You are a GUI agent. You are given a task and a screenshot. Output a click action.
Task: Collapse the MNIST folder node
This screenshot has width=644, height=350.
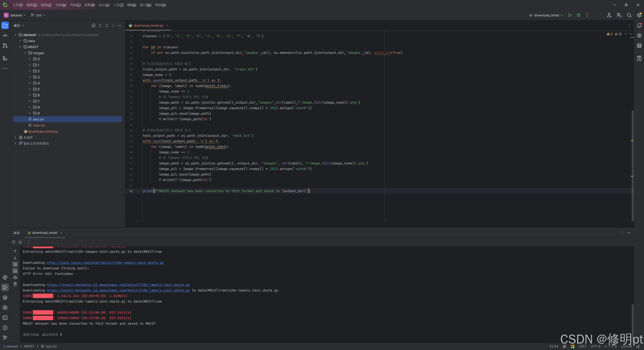(20, 47)
